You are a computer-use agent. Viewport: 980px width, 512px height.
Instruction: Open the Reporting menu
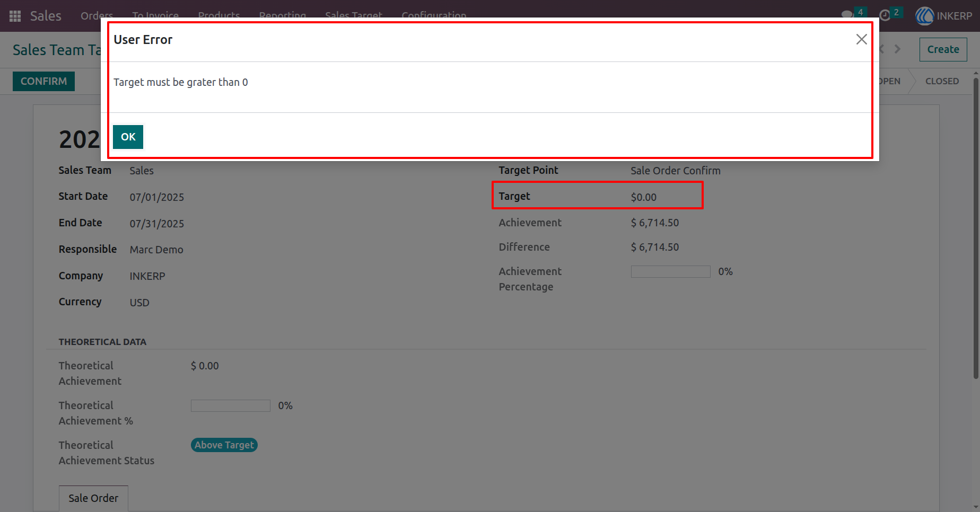(x=283, y=16)
